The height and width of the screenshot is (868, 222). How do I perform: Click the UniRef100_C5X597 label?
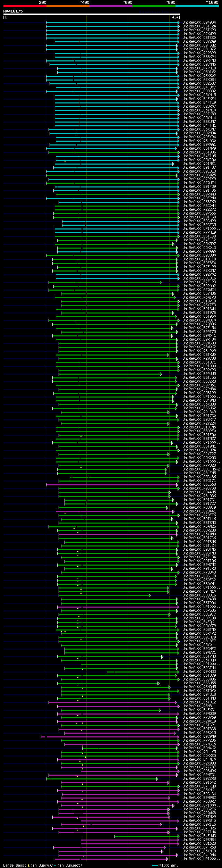pyautogui.click(x=199, y=244)
